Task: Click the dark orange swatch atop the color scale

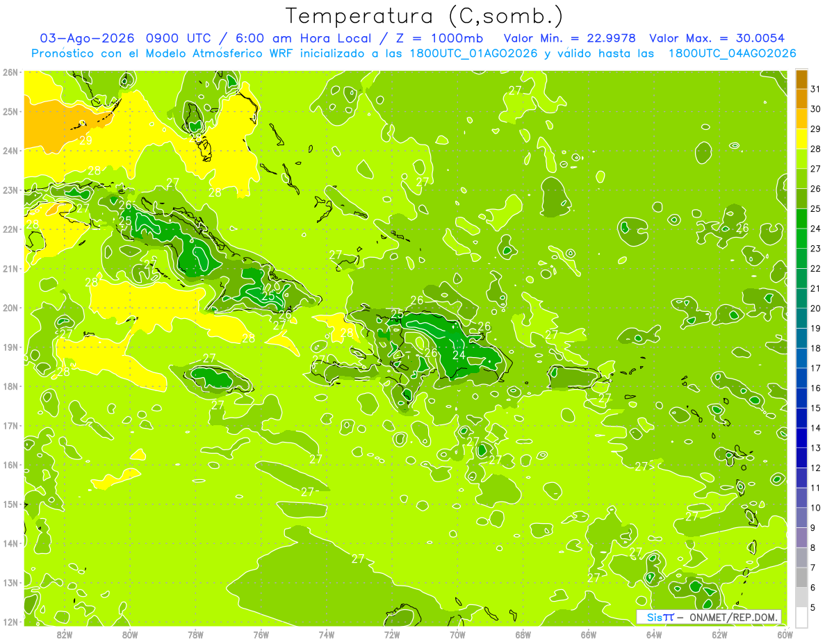Action: click(x=801, y=79)
